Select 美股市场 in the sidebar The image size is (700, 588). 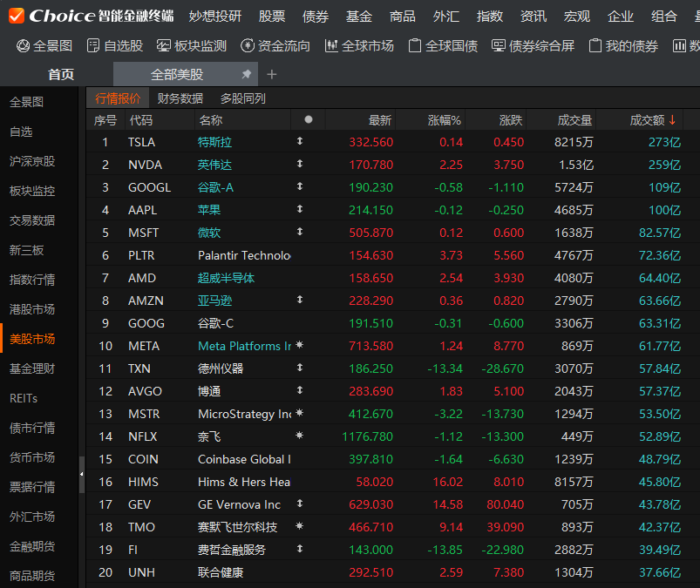point(32,339)
